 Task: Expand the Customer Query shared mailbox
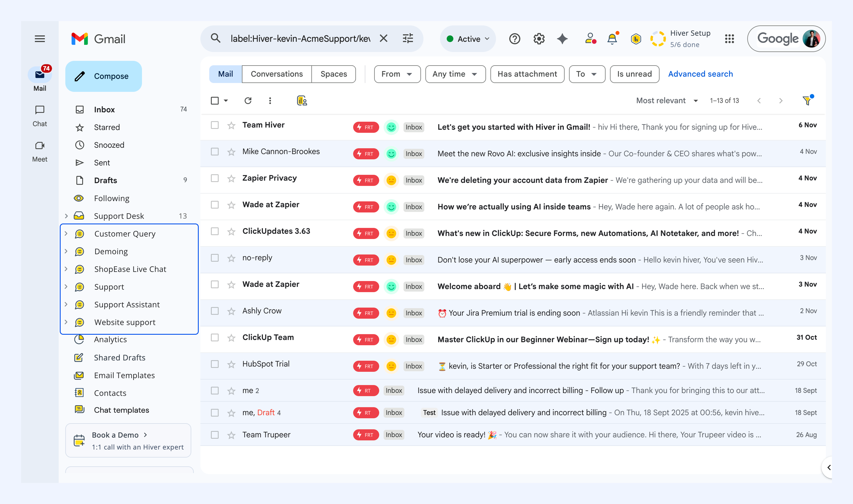[66, 233]
